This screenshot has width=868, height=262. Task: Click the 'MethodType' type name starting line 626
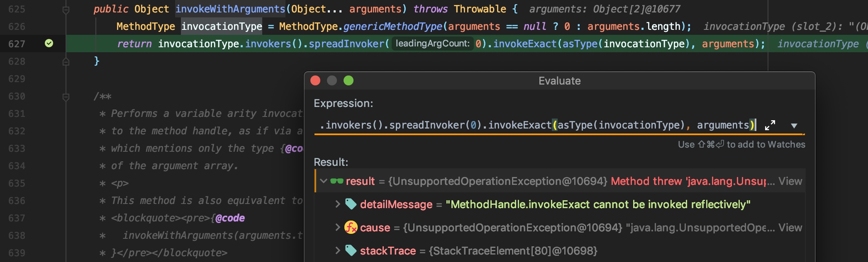[146, 27]
